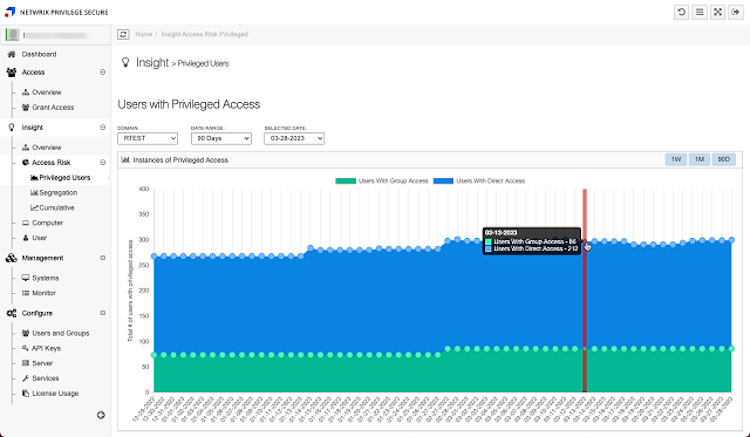Click the fullscreen expand icon
750x437 pixels.
tap(717, 12)
